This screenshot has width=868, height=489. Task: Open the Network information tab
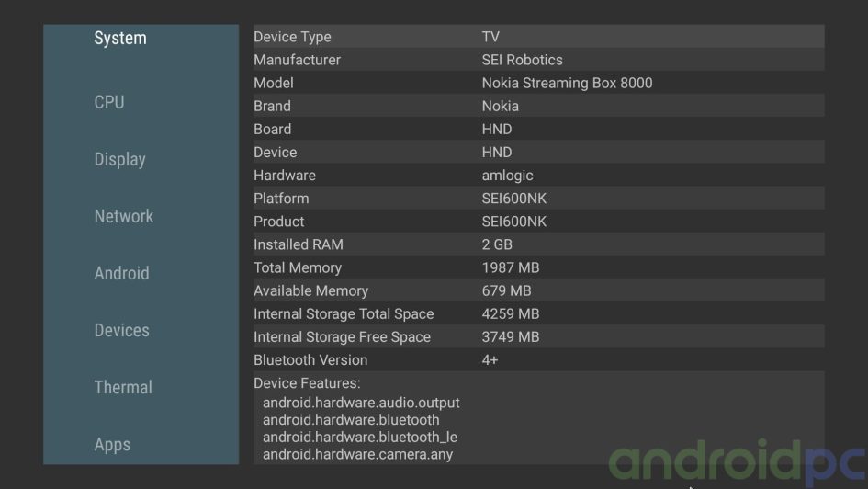click(123, 216)
